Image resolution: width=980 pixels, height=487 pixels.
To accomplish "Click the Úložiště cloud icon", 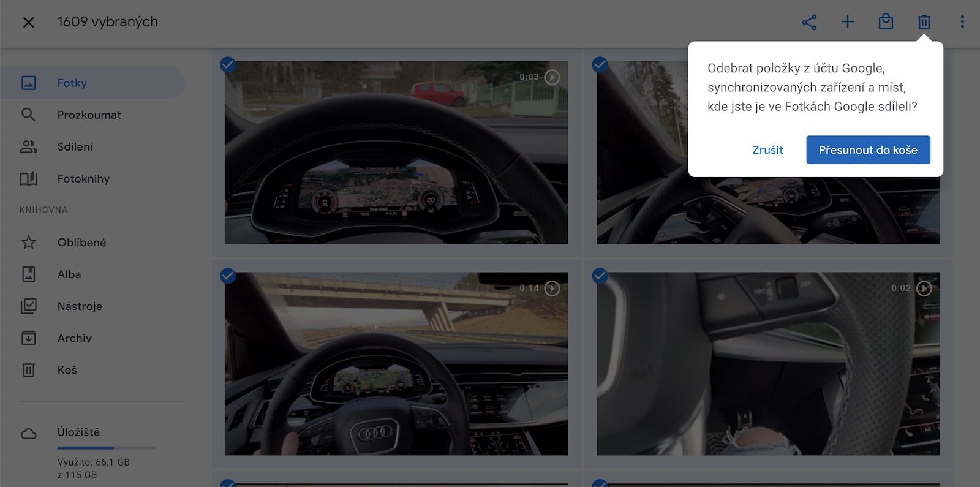I will click(29, 434).
